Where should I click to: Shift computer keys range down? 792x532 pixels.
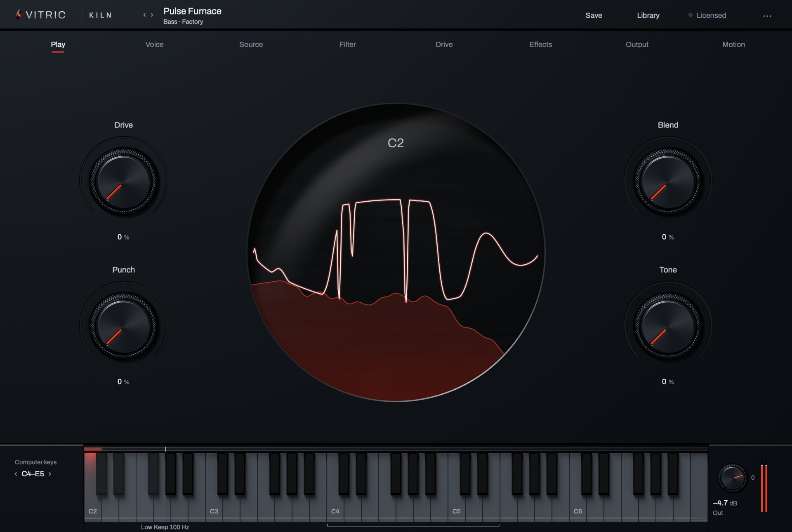16,474
